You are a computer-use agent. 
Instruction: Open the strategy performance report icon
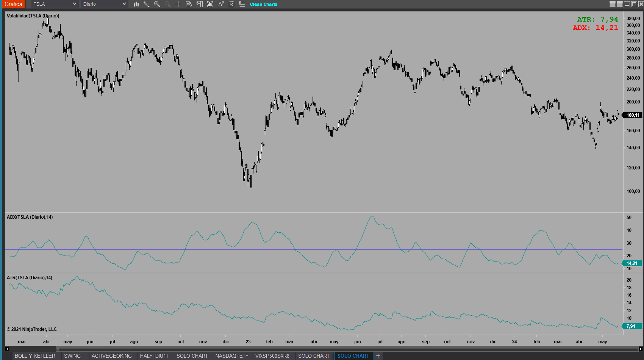point(231,4)
